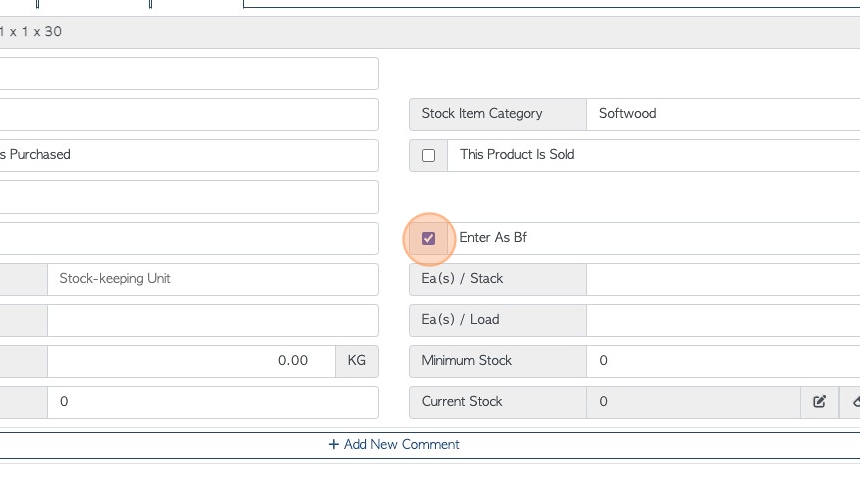Uncheck the Enter As Bf checkbox
Screen dimensions: 860x481
428,239
